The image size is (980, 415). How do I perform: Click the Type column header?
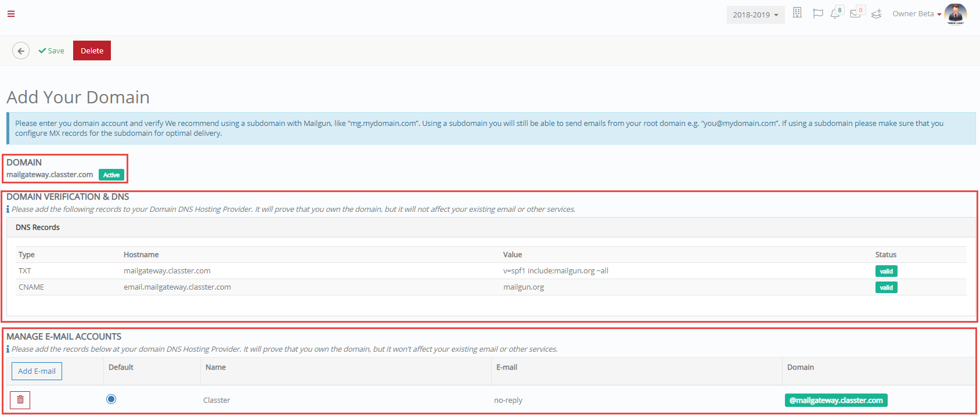pyautogui.click(x=27, y=255)
